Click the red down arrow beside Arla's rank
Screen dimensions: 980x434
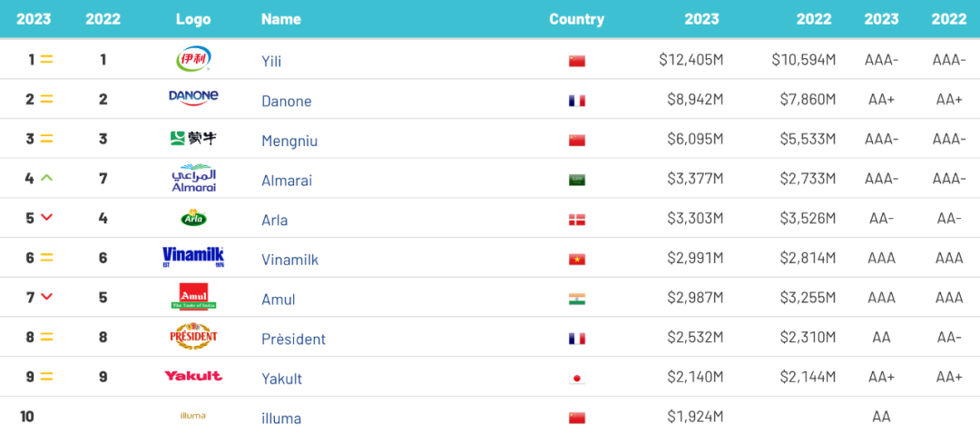click(46, 217)
